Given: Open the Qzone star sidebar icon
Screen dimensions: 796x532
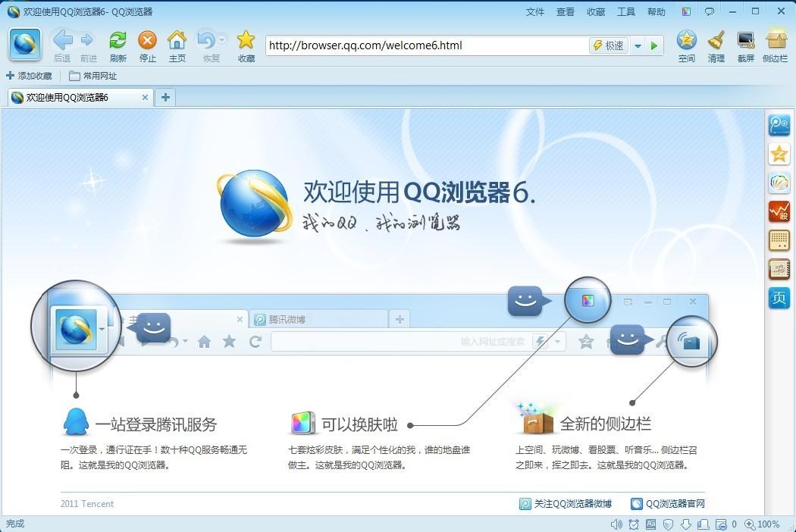Looking at the screenshot, I should click(x=779, y=153).
